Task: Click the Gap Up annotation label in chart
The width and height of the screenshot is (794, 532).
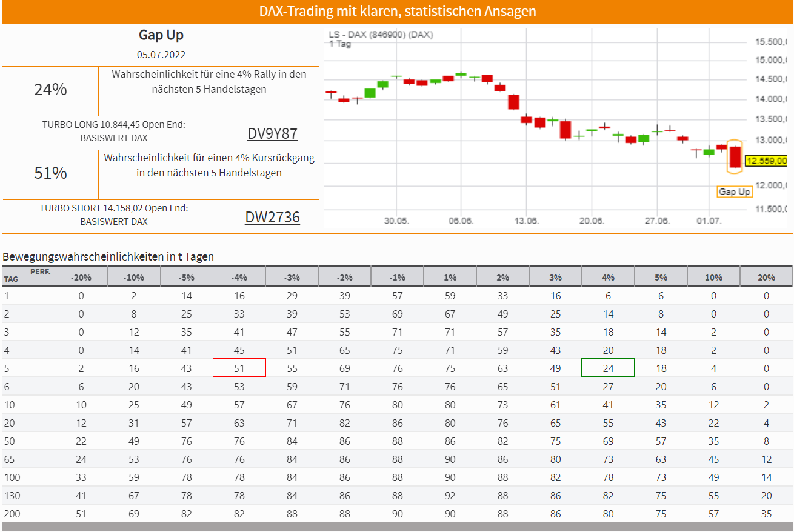Action: coord(734,191)
